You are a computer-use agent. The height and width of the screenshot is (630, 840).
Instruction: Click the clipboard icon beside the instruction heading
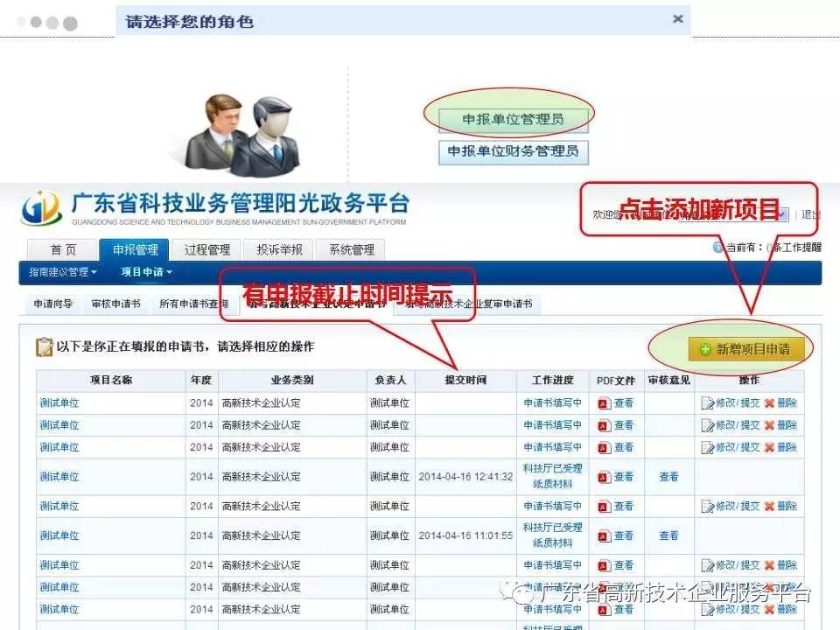[44, 347]
